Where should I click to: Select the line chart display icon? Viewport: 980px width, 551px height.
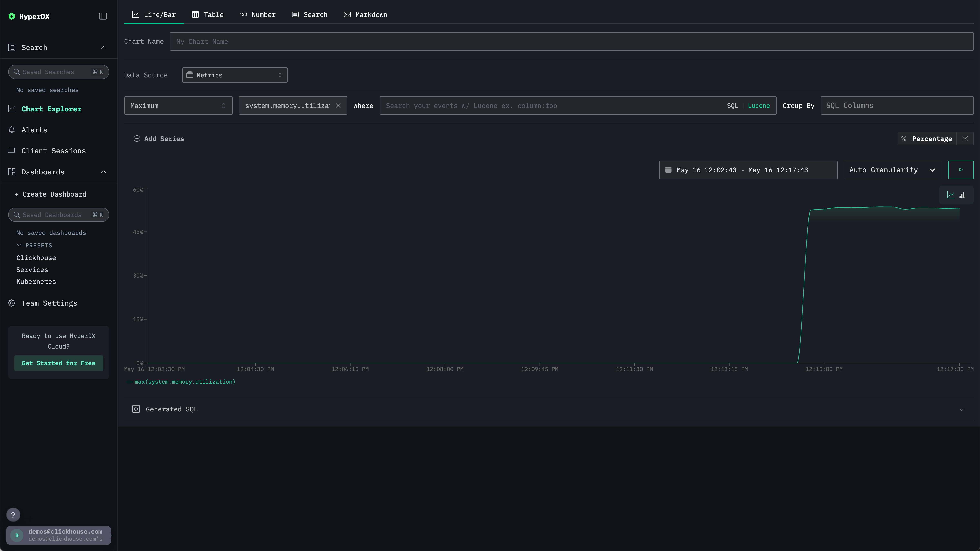(951, 195)
